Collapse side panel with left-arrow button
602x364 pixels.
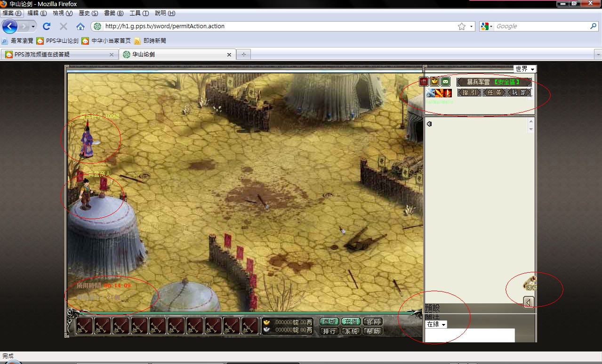[529, 302]
